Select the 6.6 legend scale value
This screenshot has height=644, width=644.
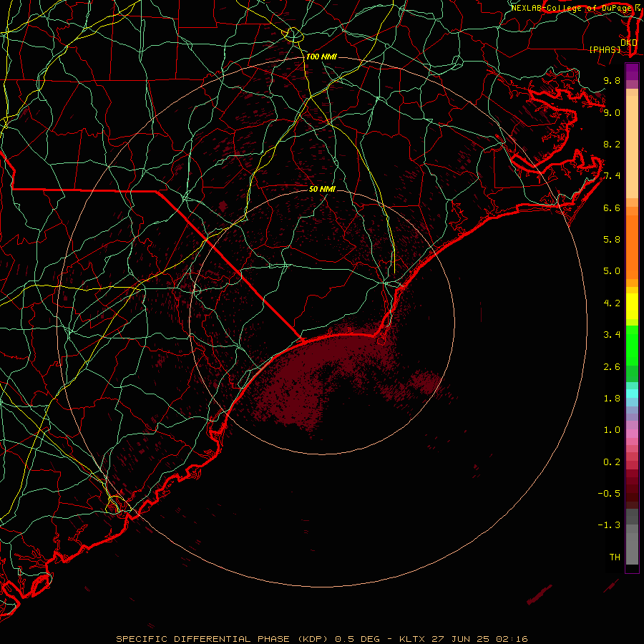click(612, 208)
